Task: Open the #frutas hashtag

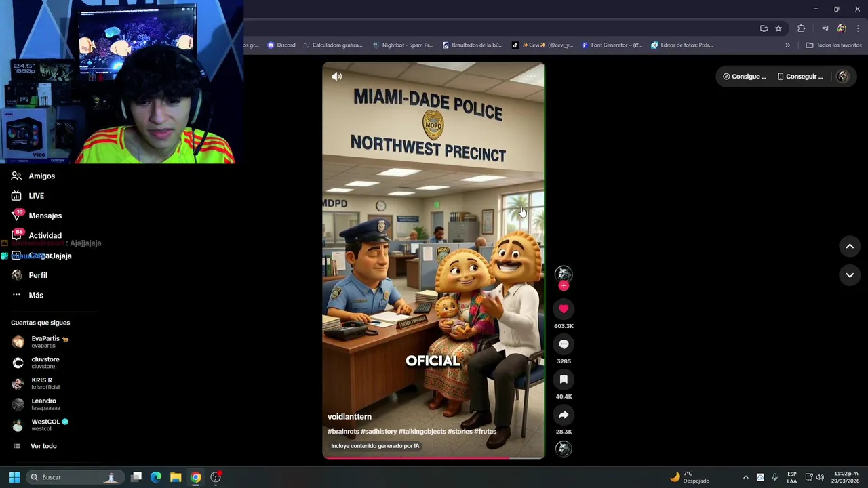Action: [486, 432]
